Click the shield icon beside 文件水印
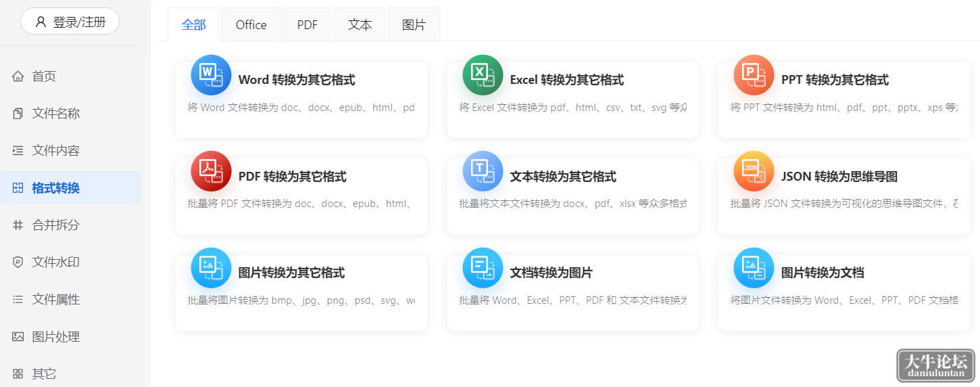The image size is (980, 387). point(18,263)
